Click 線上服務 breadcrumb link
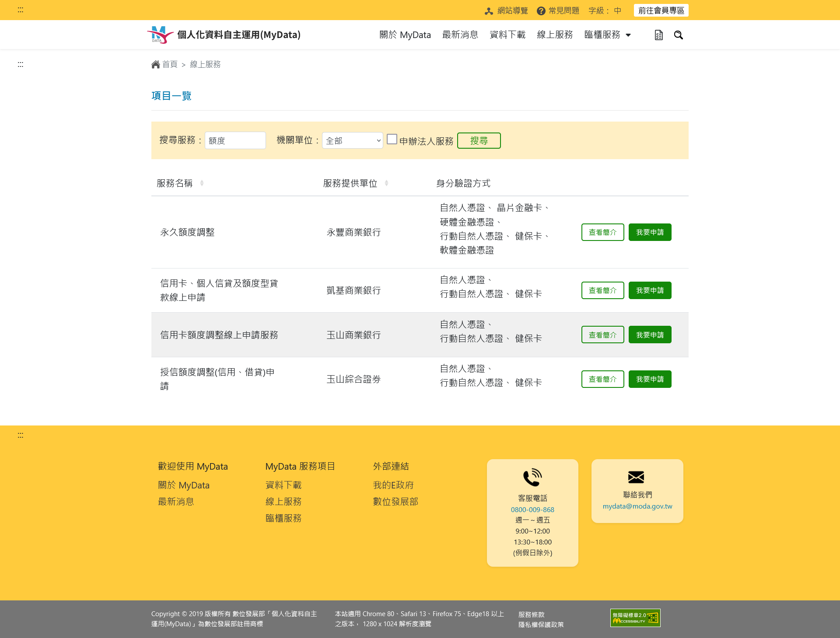The width and height of the screenshot is (840, 638). pyautogui.click(x=205, y=64)
